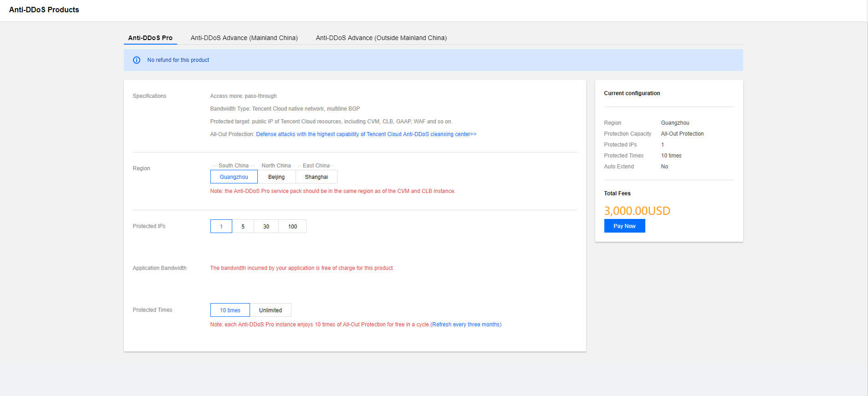
Task: Open the Anti-DDoS Advance (Mainland China) tab
Action: pyautogui.click(x=244, y=38)
